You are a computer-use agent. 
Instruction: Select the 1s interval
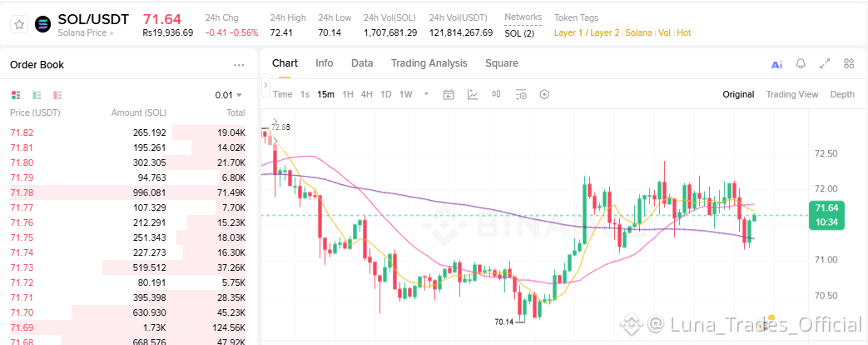pyautogui.click(x=305, y=94)
